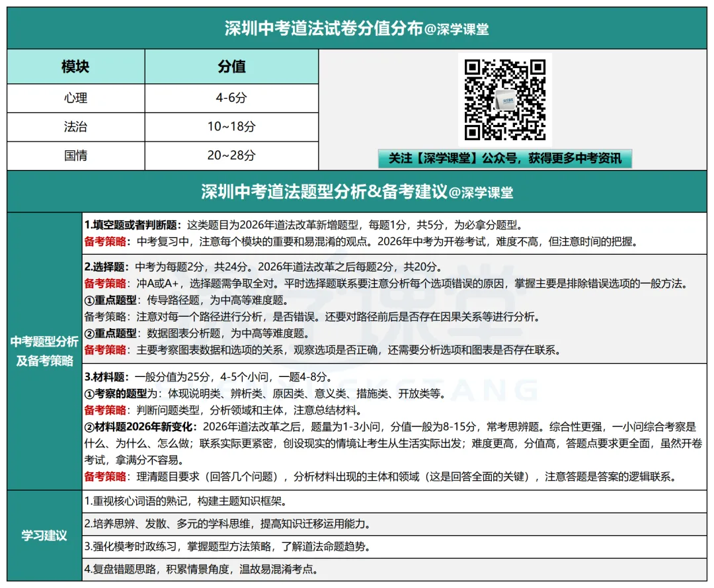Viewport: 714px width, 588px height.
Task: Click the heading 深圳中考道法题型分析&备考建议
Action: (x=324, y=192)
